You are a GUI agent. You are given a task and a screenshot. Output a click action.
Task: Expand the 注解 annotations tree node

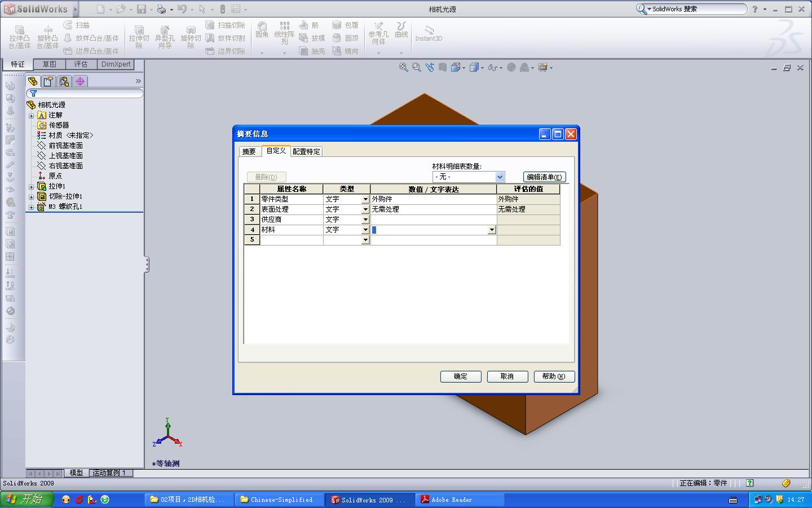(x=32, y=115)
